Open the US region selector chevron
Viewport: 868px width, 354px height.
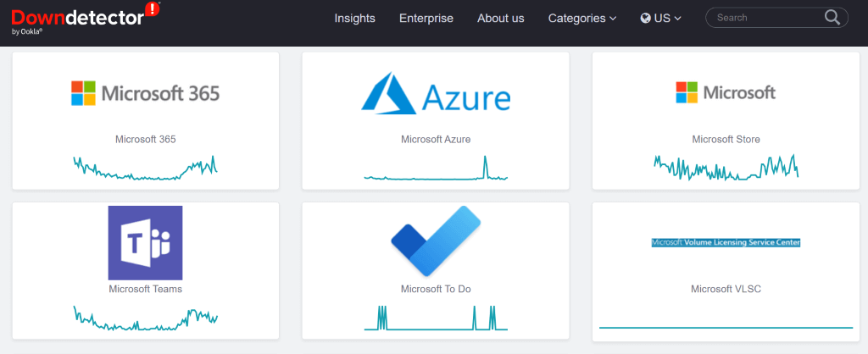[x=677, y=19]
